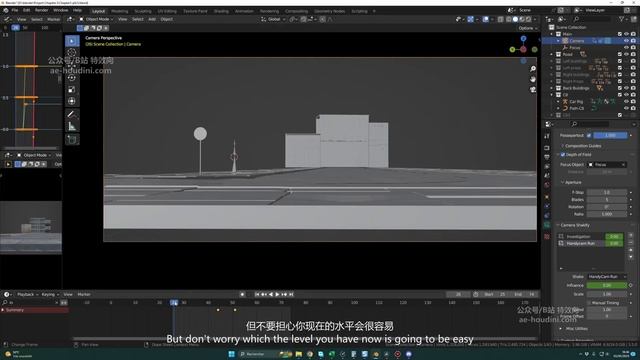Hide the Focus object via eye icon
Screen dimensions: 640x360
click(x=626, y=48)
